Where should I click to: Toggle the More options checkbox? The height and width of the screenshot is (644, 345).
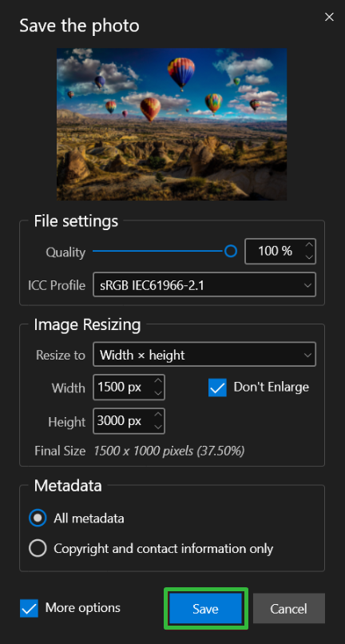click(29, 608)
